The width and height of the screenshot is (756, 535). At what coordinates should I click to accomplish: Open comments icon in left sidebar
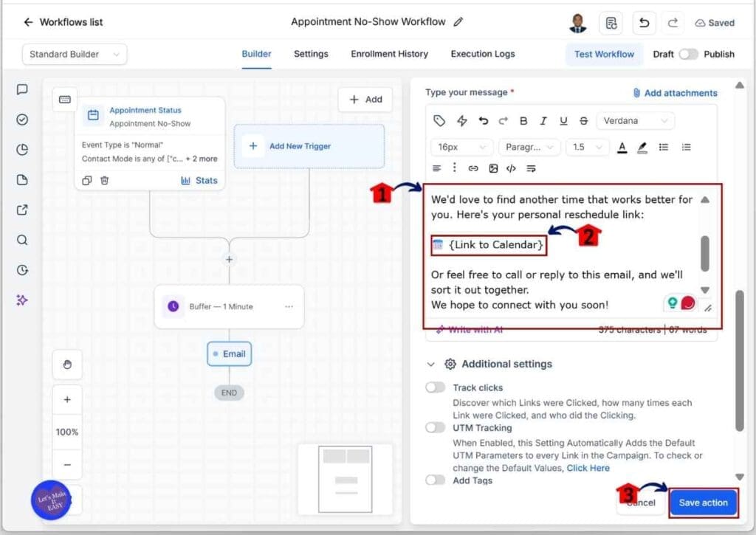pyautogui.click(x=22, y=89)
